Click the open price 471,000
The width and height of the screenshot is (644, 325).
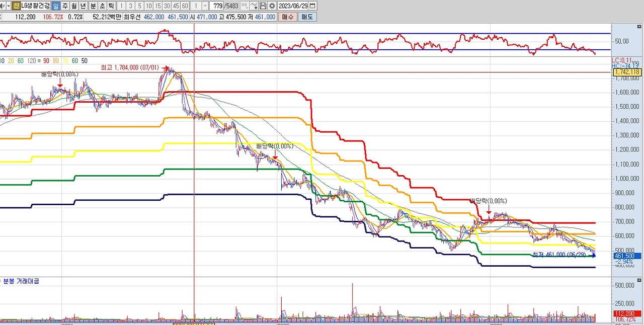click(x=207, y=17)
